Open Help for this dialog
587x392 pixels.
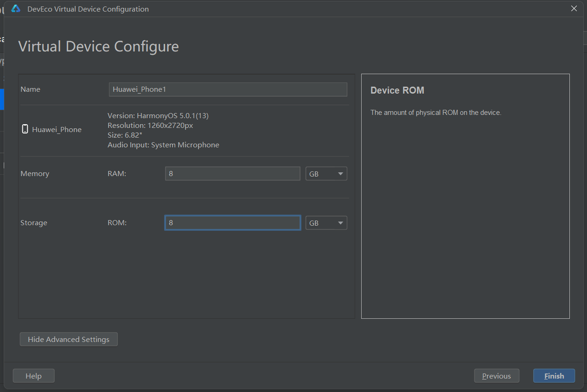pos(33,376)
